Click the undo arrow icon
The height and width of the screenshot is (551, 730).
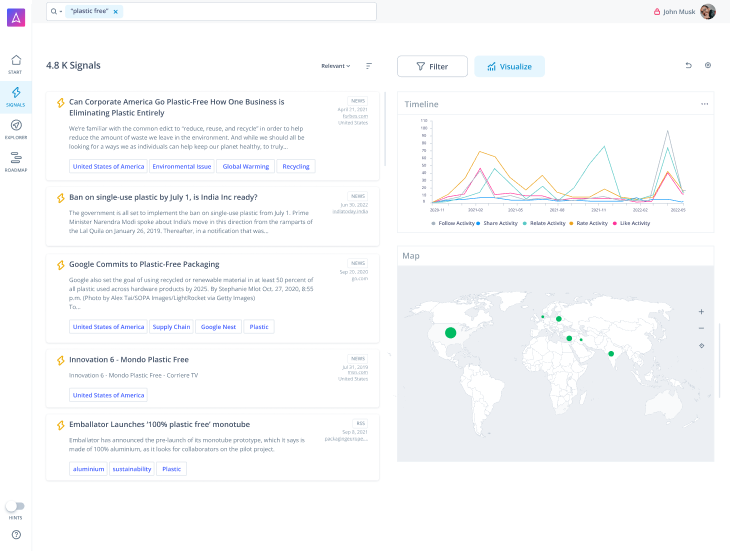688,66
